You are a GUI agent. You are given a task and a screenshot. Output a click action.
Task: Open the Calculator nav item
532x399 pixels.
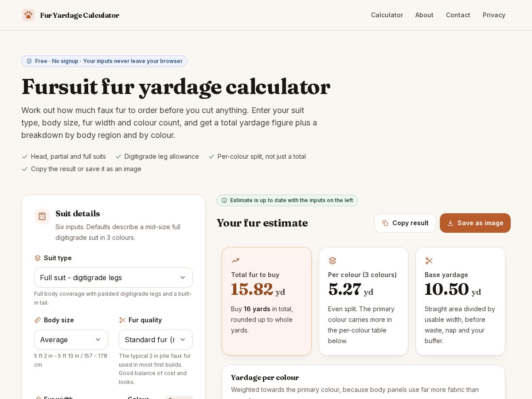387,15
